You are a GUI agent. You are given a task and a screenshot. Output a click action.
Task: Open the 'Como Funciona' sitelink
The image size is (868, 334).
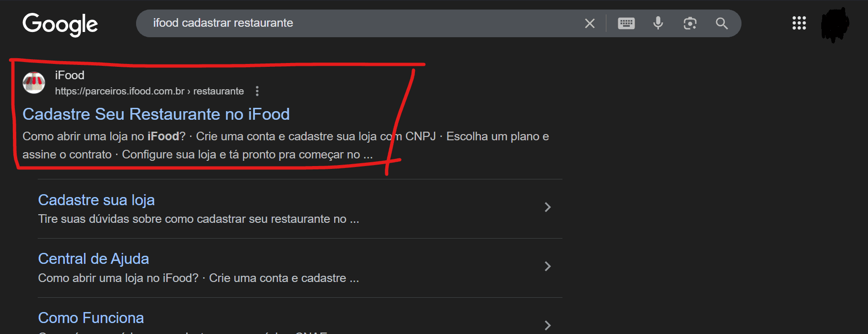click(91, 318)
